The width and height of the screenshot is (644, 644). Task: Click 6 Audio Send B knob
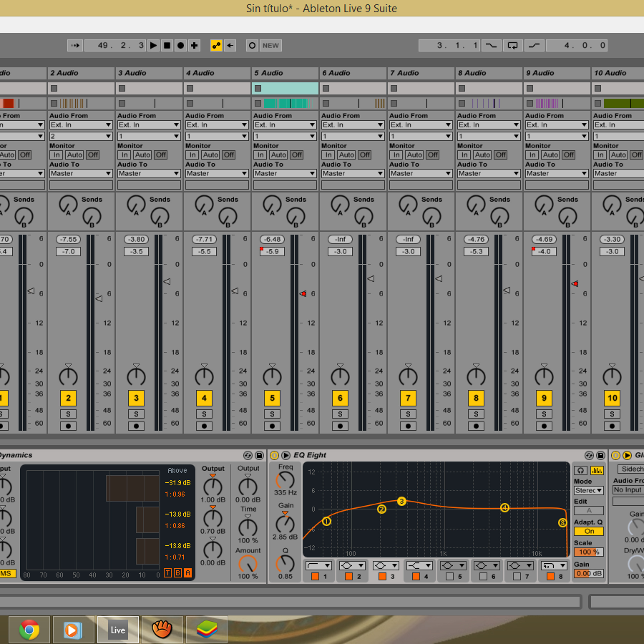364,216
